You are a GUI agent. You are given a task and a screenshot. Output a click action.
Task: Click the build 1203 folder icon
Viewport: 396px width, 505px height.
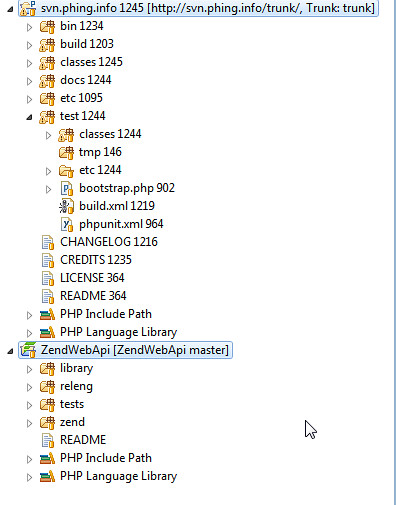point(47,45)
